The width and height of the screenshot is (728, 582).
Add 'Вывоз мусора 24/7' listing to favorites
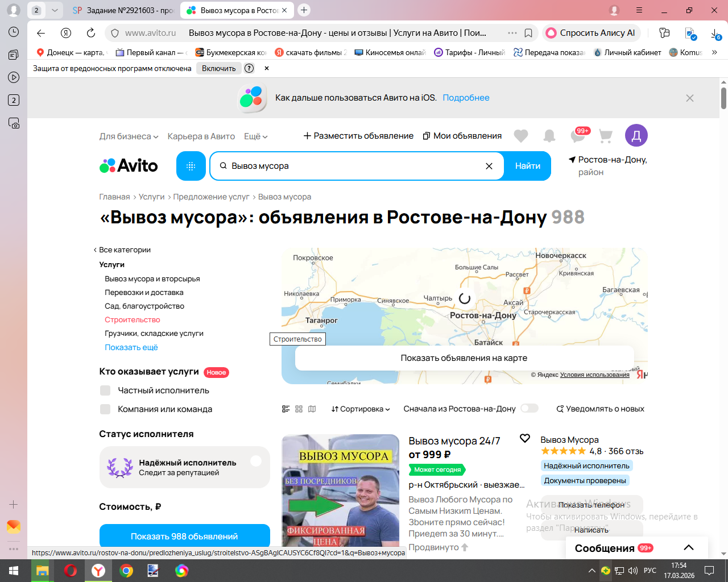[525, 438]
